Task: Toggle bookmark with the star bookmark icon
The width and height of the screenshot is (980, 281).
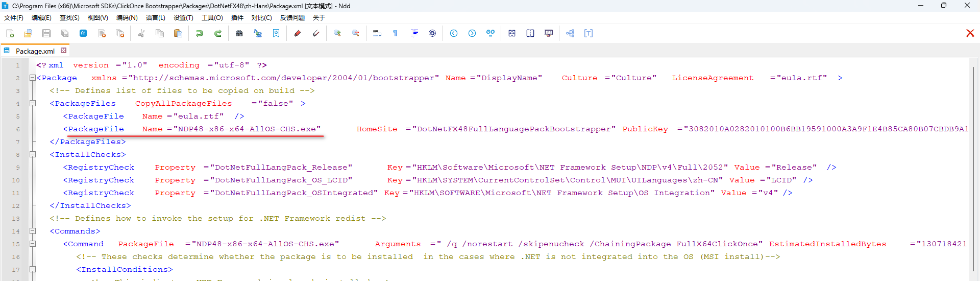Action: (276, 33)
